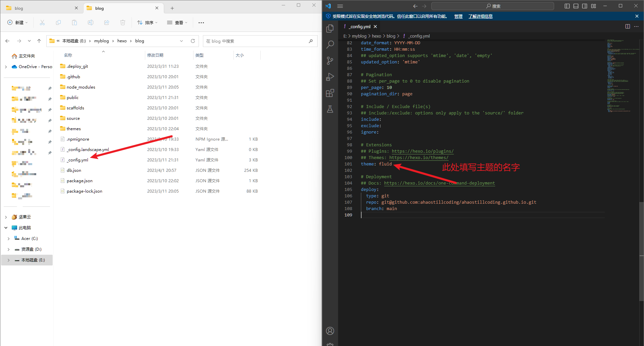644x346 pixels.
Task: Customize the VS Code layout
Action: pyautogui.click(x=594, y=6)
